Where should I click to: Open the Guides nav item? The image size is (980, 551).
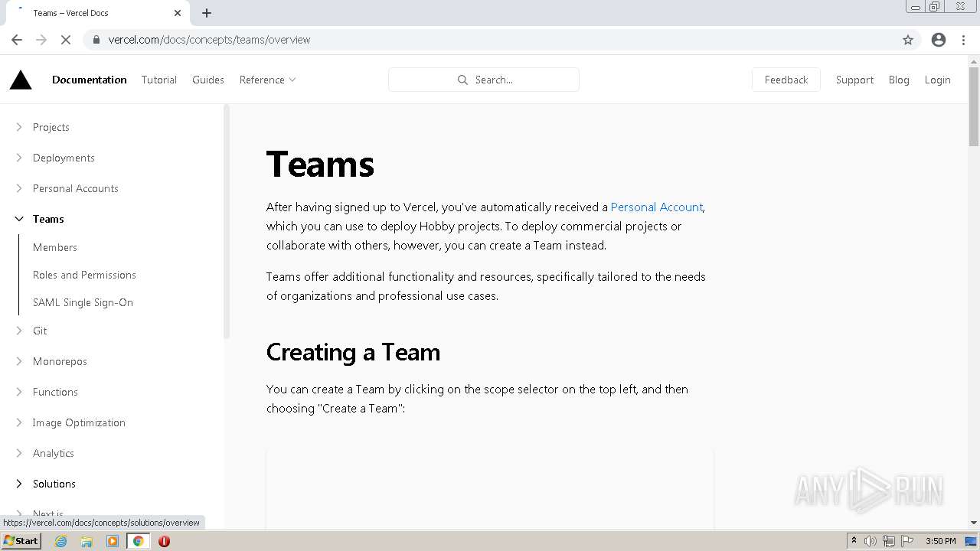tap(208, 80)
